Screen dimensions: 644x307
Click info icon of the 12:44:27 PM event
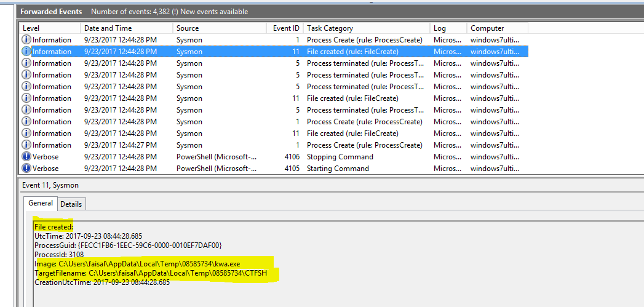click(26, 145)
